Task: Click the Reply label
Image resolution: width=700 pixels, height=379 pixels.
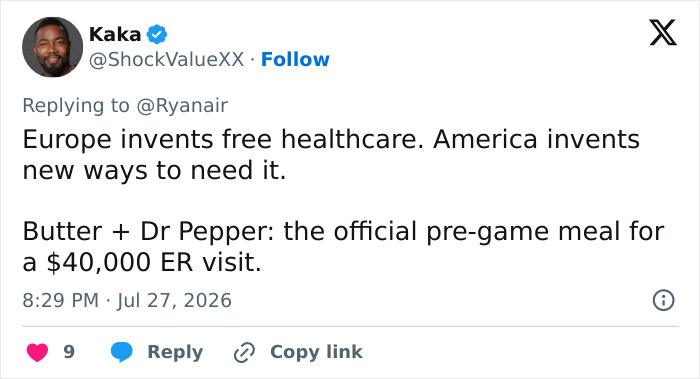Action: [x=175, y=352]
